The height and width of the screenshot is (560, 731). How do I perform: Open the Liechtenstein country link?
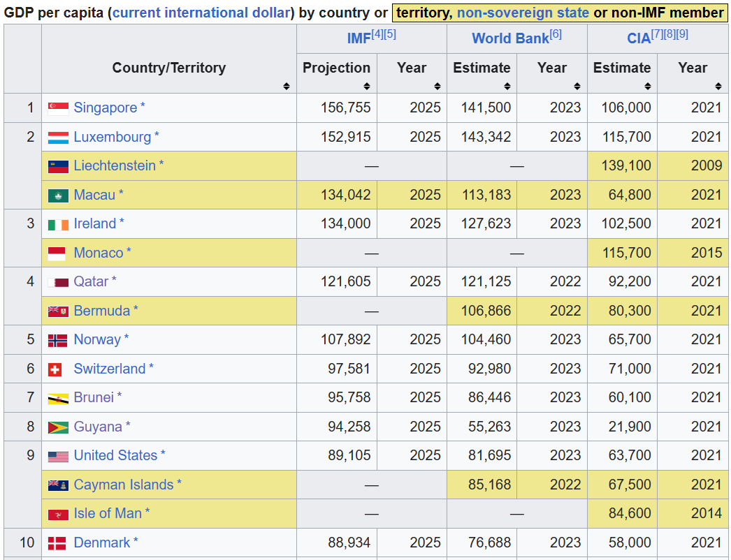[x=115, y=166]
